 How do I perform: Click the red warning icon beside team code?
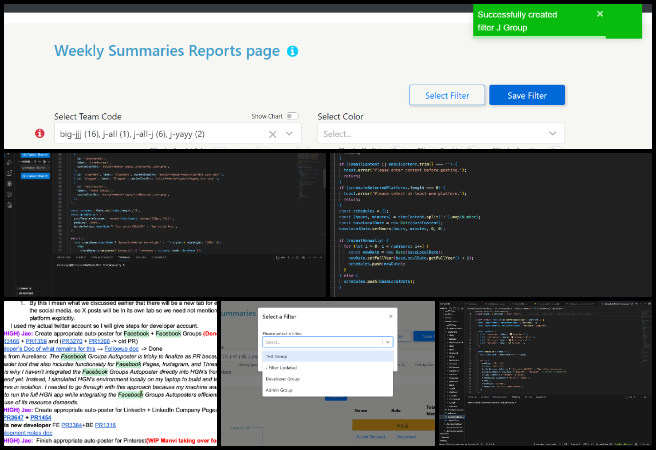pos(40,133)
